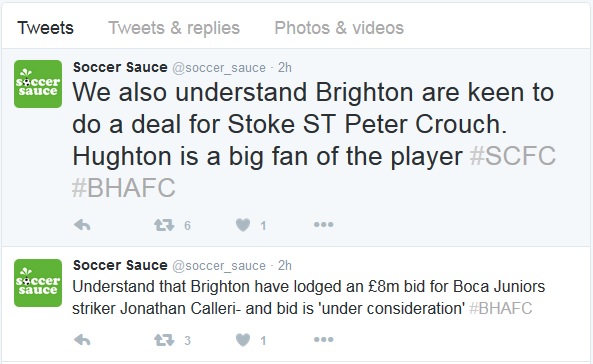Open the Soccer Sauce avatar on second tweet
593x364 pixels.
point(38,283)
